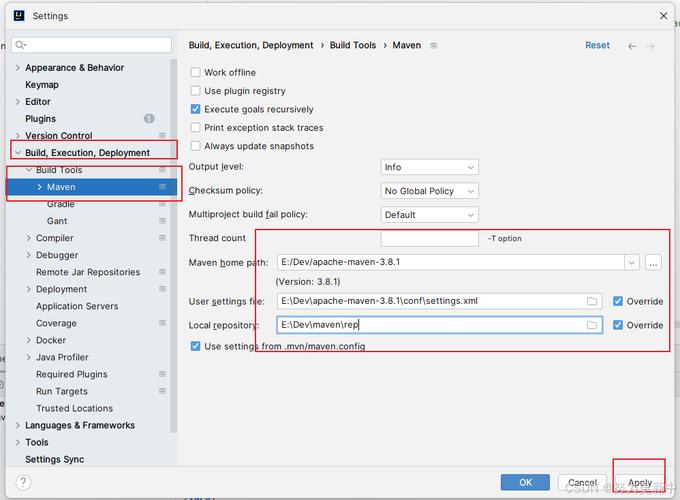Expand the Debugger node
The height and width of the screenshot is (500, 680).
tap(29, 255)
